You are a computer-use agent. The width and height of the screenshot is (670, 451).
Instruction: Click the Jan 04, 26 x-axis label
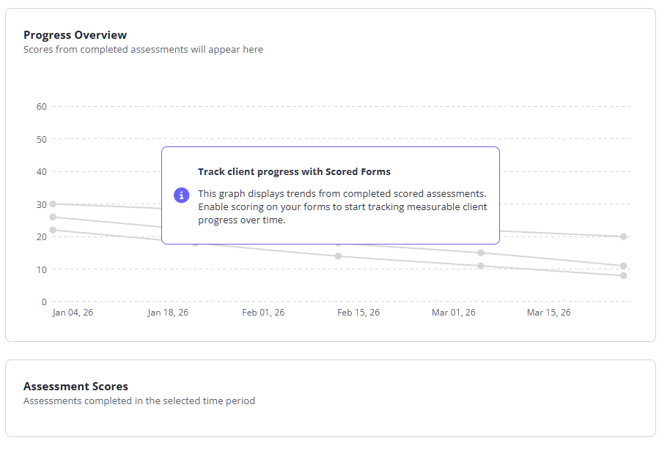[x=73, y=313]
